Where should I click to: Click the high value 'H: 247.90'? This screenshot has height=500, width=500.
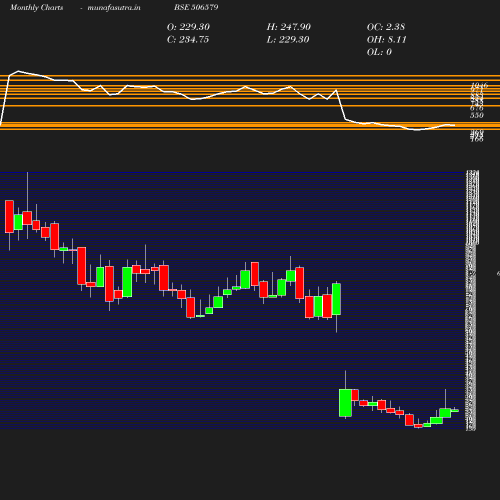point(288,27)
